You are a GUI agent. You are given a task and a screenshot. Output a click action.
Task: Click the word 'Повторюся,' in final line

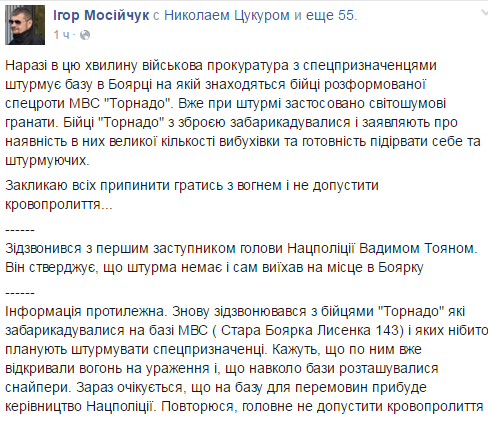pyautogui.click(x=197, y=406)
